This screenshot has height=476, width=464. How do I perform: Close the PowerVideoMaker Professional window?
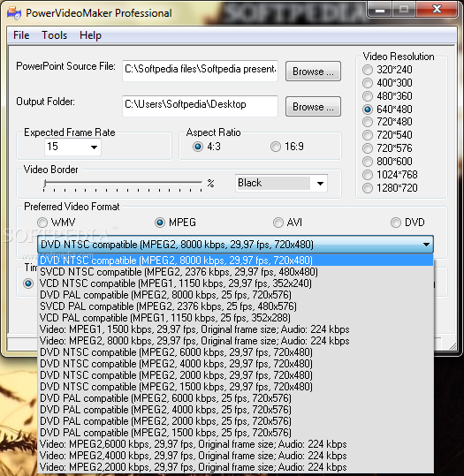coord(437,10)
